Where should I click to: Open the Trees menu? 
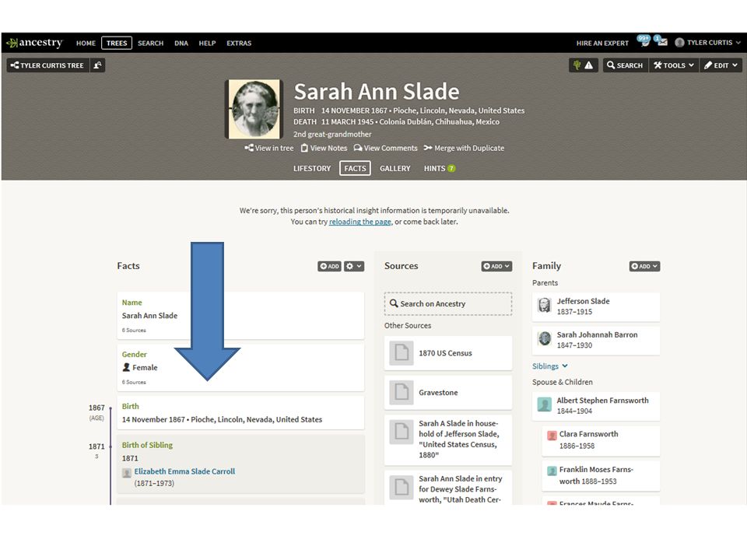117,44
